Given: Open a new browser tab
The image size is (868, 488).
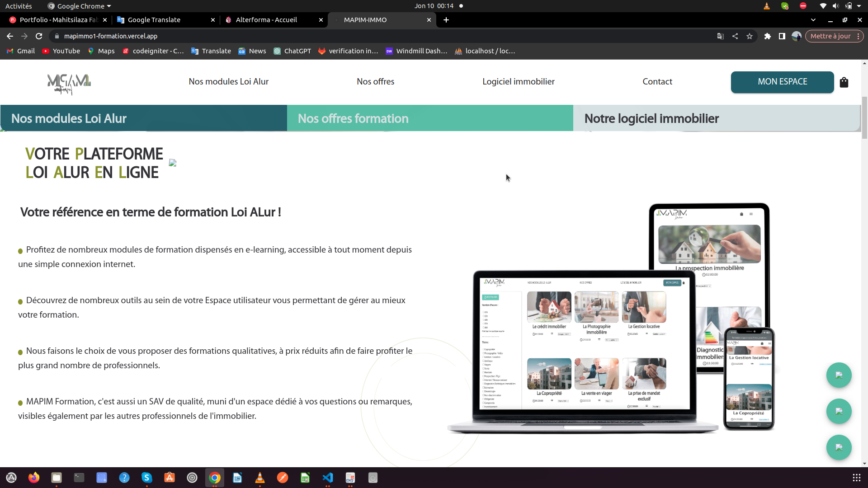Looking at the screenshot, I should [x=446, y=20].
